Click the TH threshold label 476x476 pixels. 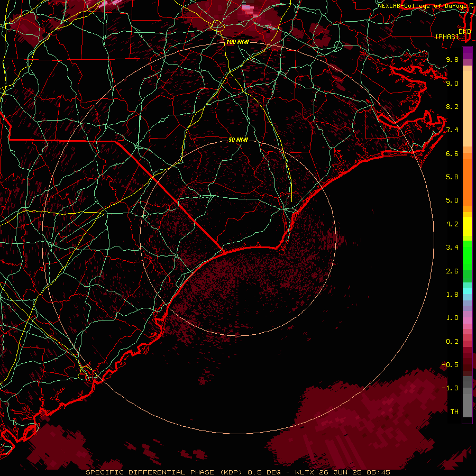pyautogui.click(x=454, y=411)
